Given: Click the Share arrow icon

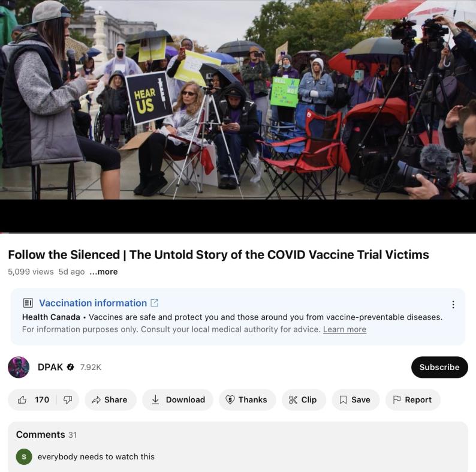Looking at the screenshot, I should tap(96, 399).
